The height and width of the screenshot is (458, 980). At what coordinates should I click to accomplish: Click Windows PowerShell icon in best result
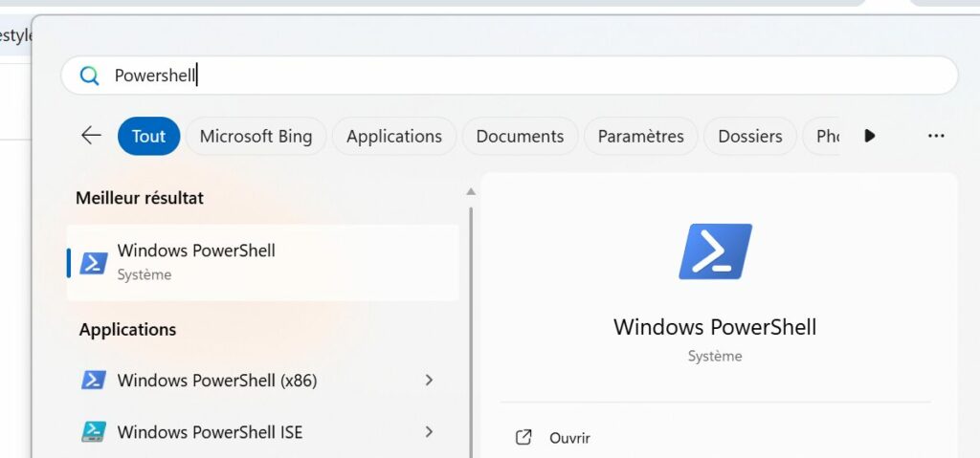[93, 263]
